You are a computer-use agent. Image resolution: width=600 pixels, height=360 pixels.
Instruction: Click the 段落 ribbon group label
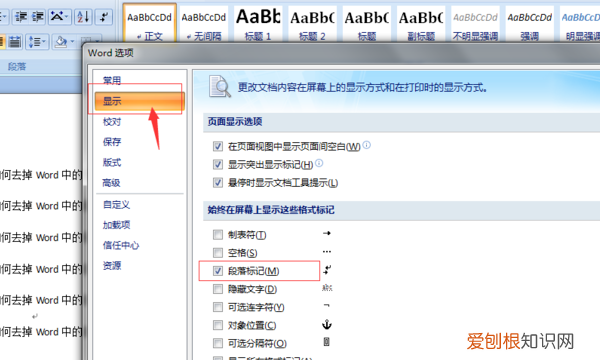tap(17, 67)
